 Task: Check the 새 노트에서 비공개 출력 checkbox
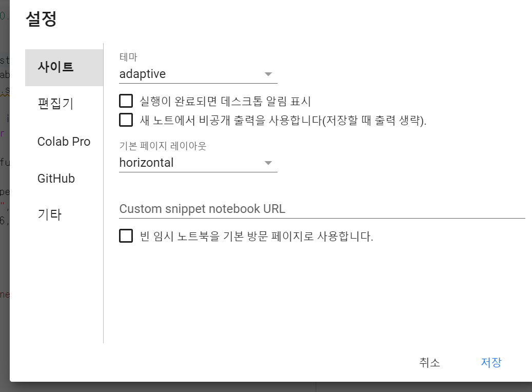pyautogui.click(x=126, y=120)
